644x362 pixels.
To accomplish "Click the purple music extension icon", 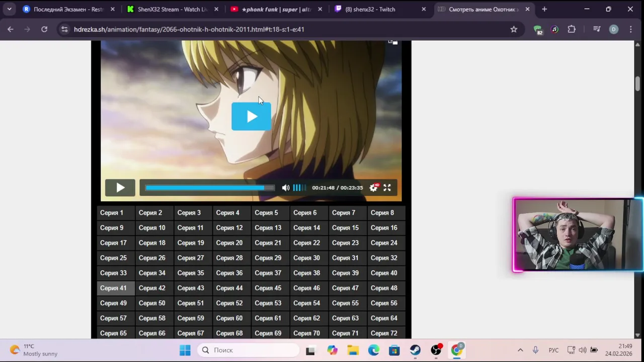I will pyautogui.click(x=554, y=29).
